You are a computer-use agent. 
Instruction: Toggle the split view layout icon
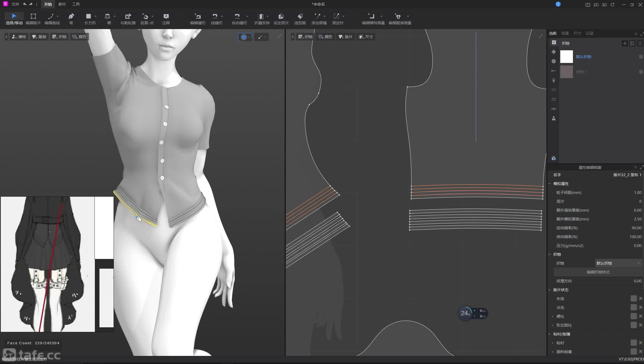[588, 5]
